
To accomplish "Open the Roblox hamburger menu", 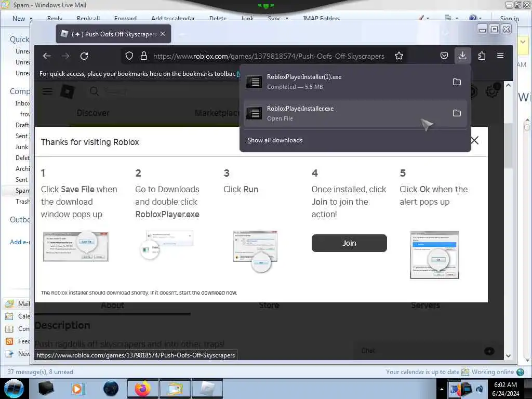I will tap(47, 91).
